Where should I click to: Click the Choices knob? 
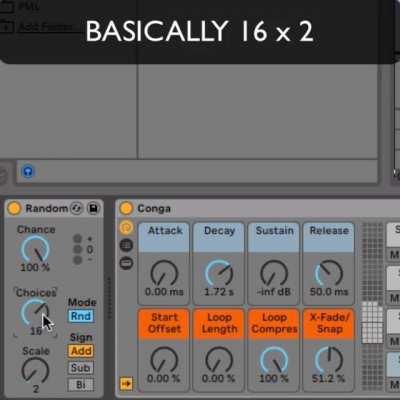point(35,312)
